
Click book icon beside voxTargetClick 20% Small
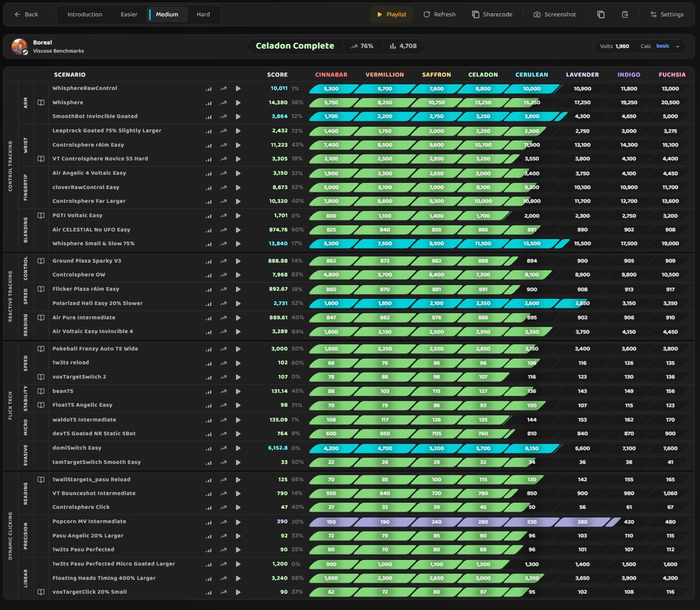(x=41, y=592)
